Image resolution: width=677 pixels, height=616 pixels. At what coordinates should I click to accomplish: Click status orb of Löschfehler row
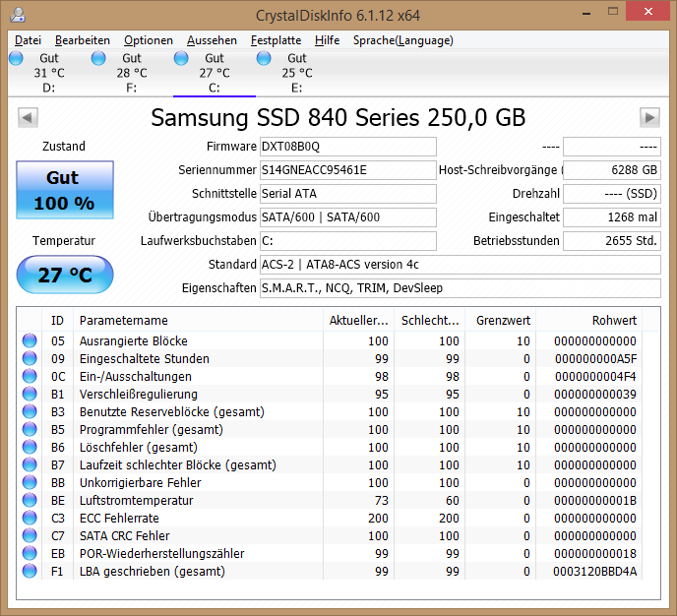(x=30, y=447)
